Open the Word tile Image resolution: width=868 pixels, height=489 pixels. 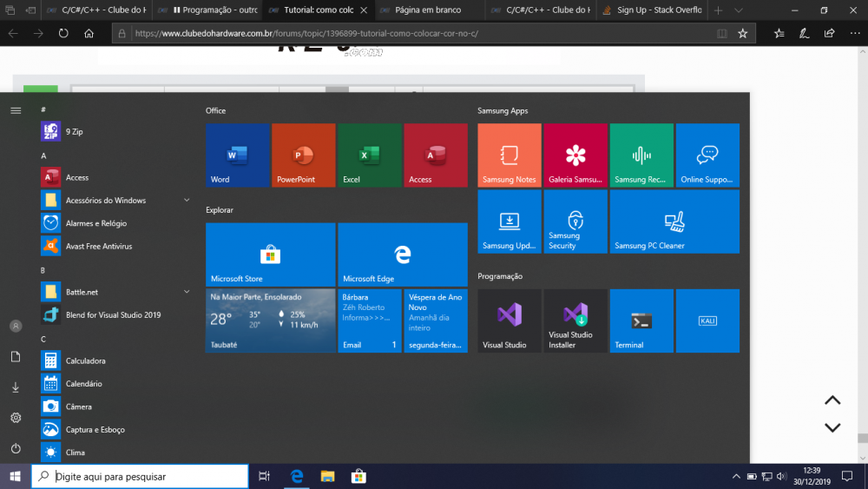pyautogui.click(x=238, y=155)
